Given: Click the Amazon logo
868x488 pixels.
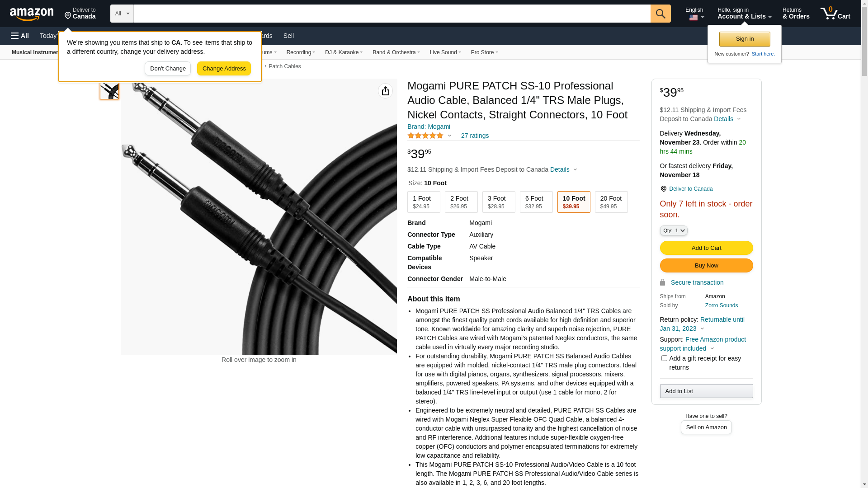Looking at the screenshot, I should 32,14.
